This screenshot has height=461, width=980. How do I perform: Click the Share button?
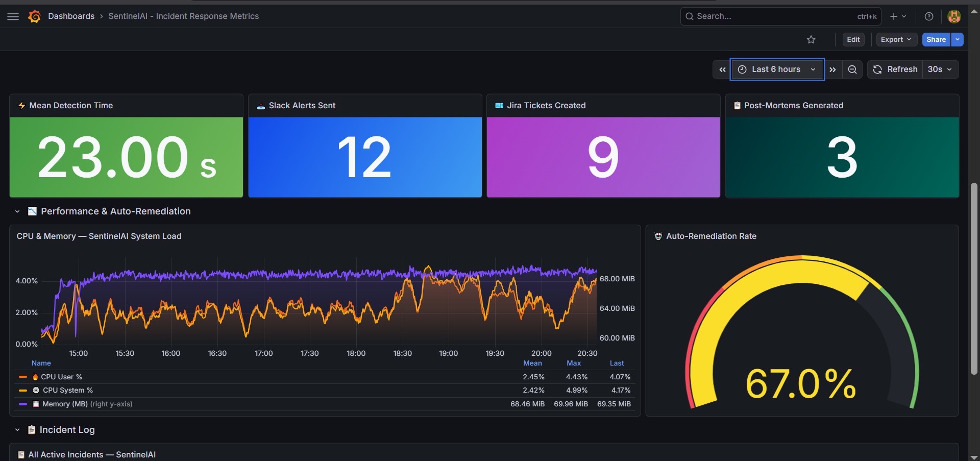click(936, 39)
